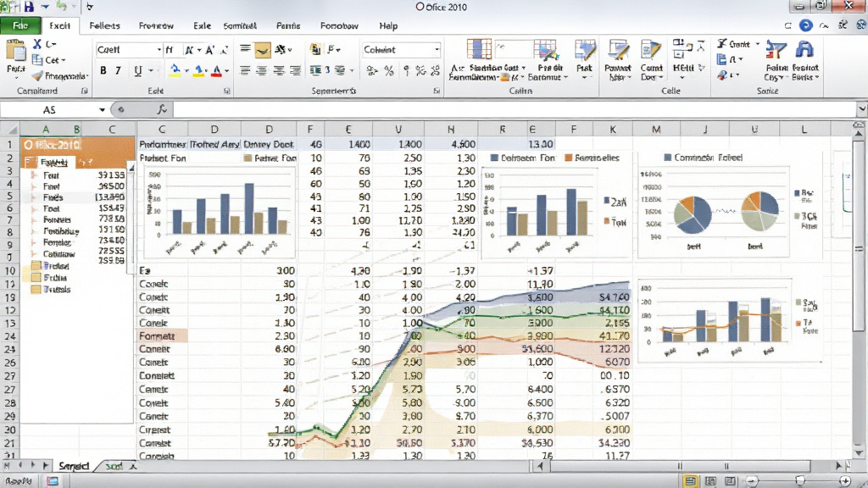The height and width of the screenshot is (488, 868).
Task: Click the blue help circle icon near window controls
Action: (x=806, y=25)
